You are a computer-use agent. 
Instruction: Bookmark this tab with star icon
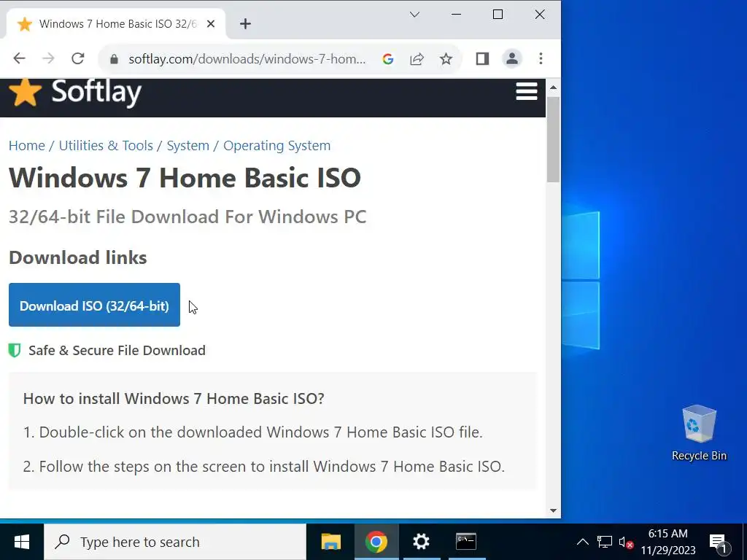point(446,59)
